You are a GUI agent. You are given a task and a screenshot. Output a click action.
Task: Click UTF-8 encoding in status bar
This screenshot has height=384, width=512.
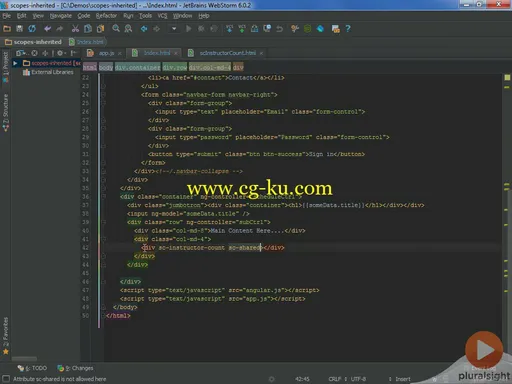[359, 379]
